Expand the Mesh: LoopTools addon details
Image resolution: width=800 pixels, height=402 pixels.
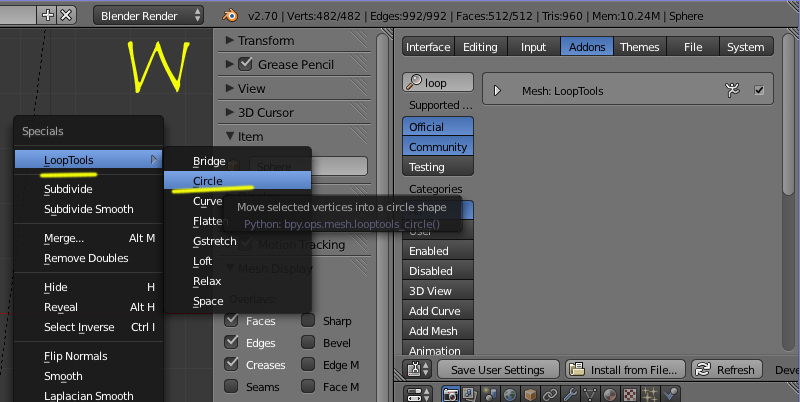click(x=497, y=91)
